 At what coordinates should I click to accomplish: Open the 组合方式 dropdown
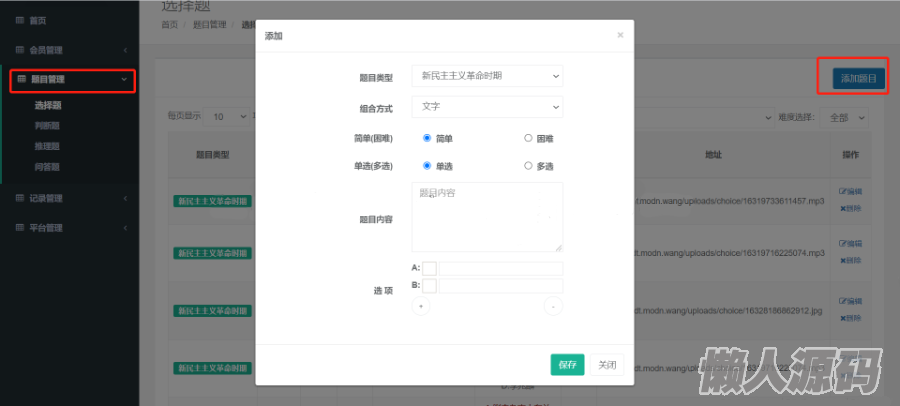[x=487, y=106]
